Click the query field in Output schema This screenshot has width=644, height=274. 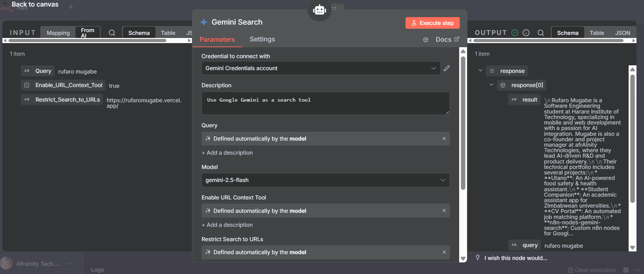[524, 245]
